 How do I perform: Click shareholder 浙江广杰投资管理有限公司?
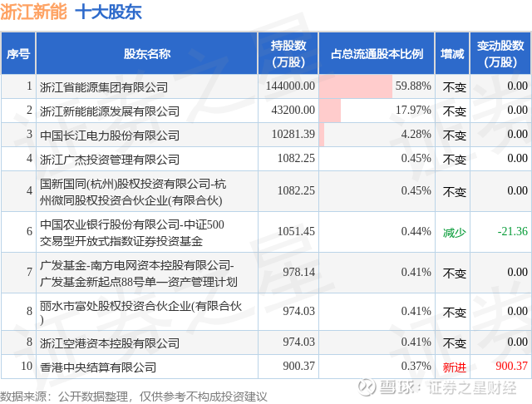pyautogui.click(x=110, y=160)
